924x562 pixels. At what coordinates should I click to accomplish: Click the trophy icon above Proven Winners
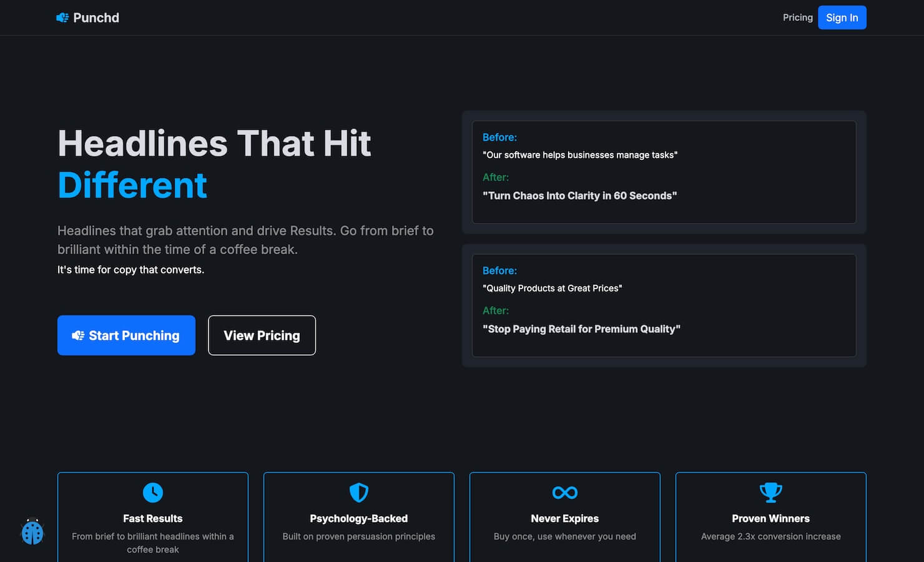[771, 493]
